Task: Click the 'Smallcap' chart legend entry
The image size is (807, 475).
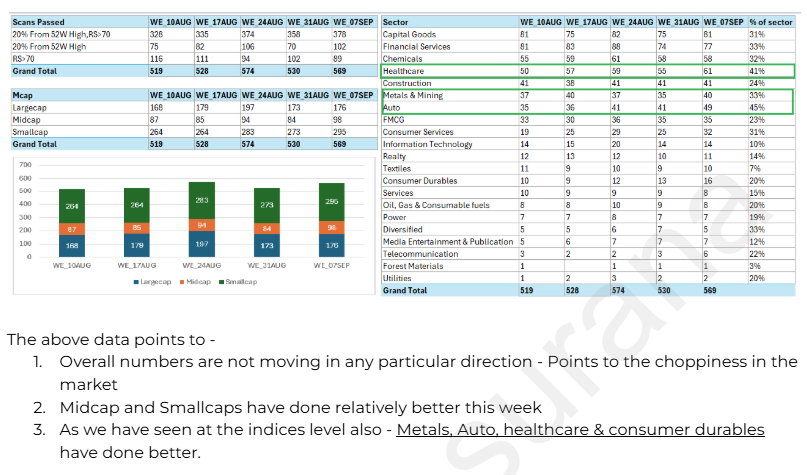Action: (238, 282)
